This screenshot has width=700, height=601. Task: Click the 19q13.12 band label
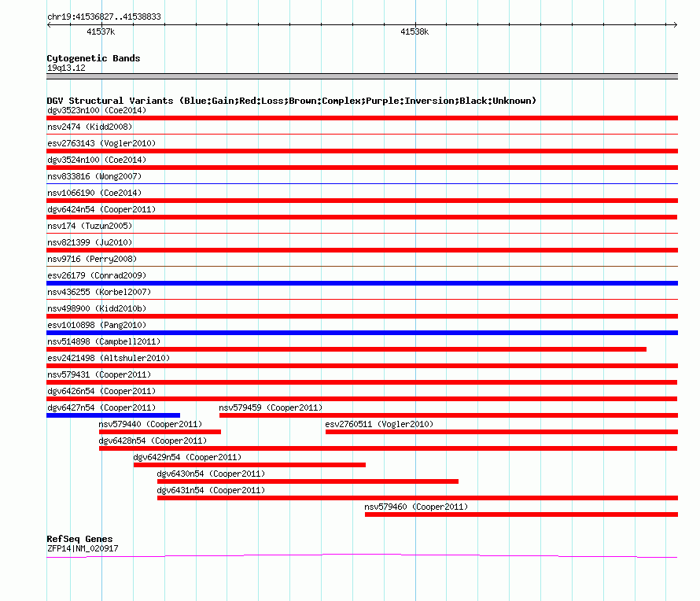click(x=66, y=68)
